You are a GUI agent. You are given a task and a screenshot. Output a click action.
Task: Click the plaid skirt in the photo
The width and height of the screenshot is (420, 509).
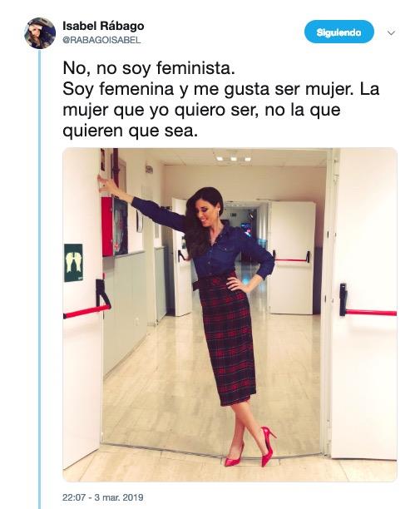pyautogui.click(x=227, y=339)
